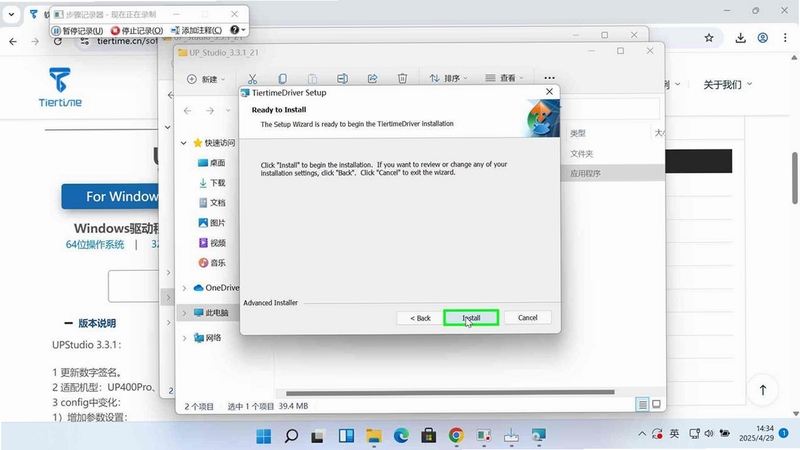Image resolution: width=800 pixels, height=450 pixels.
Task: Reload the tiertime.cn page in Chrome
Action: point(58,41)
